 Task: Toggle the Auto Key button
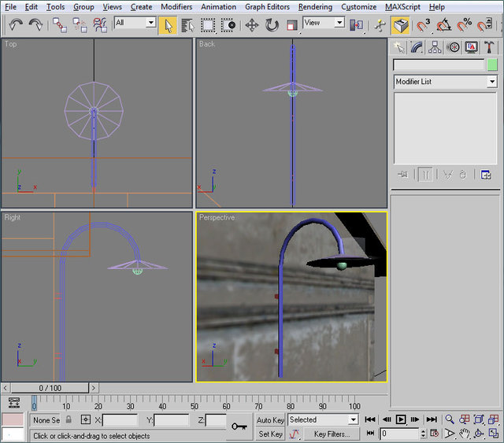[x=270, y=420]
